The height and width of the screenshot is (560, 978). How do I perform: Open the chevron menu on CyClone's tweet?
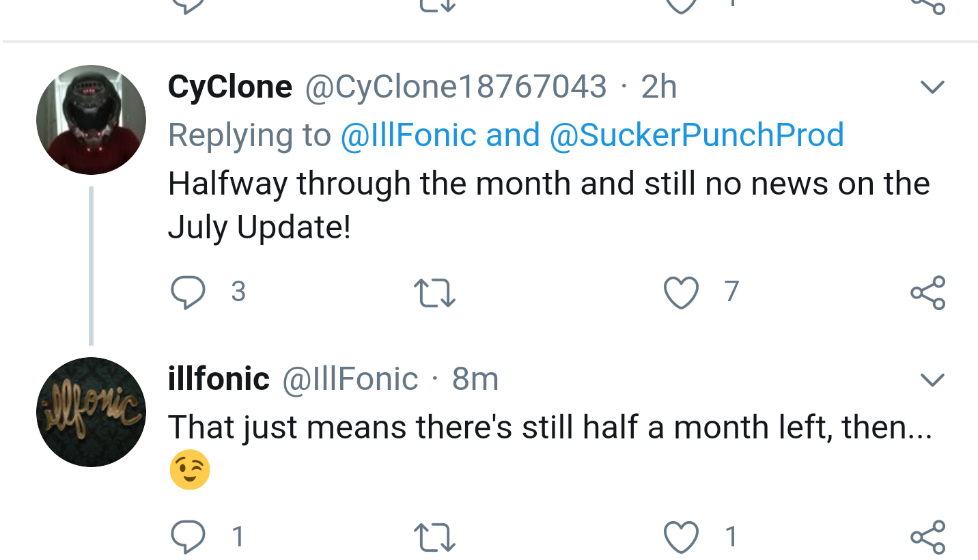(x=932, y=87)
